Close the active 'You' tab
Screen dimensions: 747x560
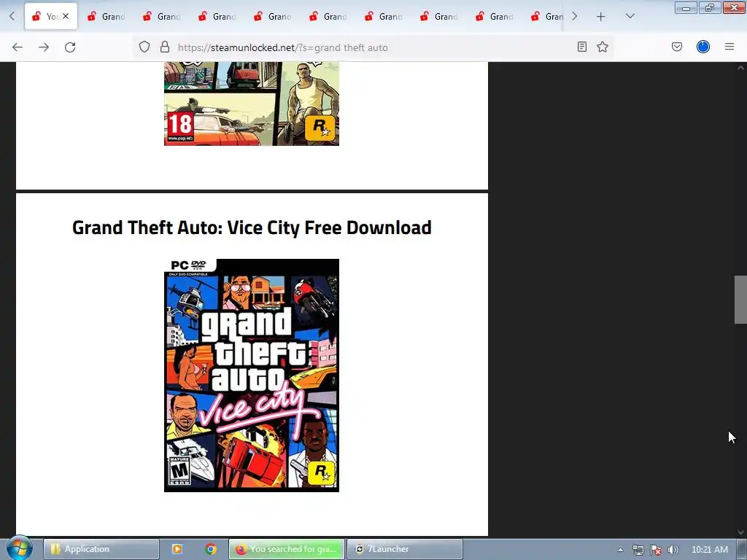[66, 16]
